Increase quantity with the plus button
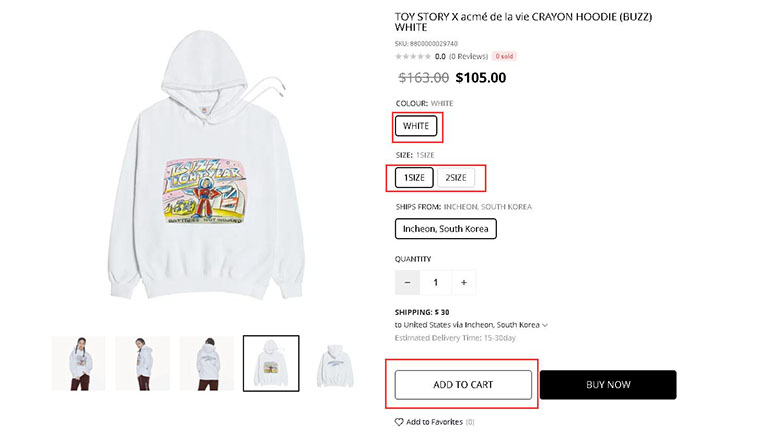Image resolution: width=780 pixels, height=435 pixels. [x=464, y=283]
